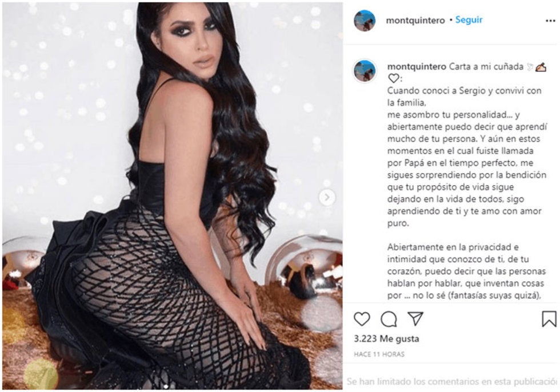This screenshot has height=392, width=560.
Task: Select the paragraph starting Abiertamente en la privacidad
Action: click(466, 271)
